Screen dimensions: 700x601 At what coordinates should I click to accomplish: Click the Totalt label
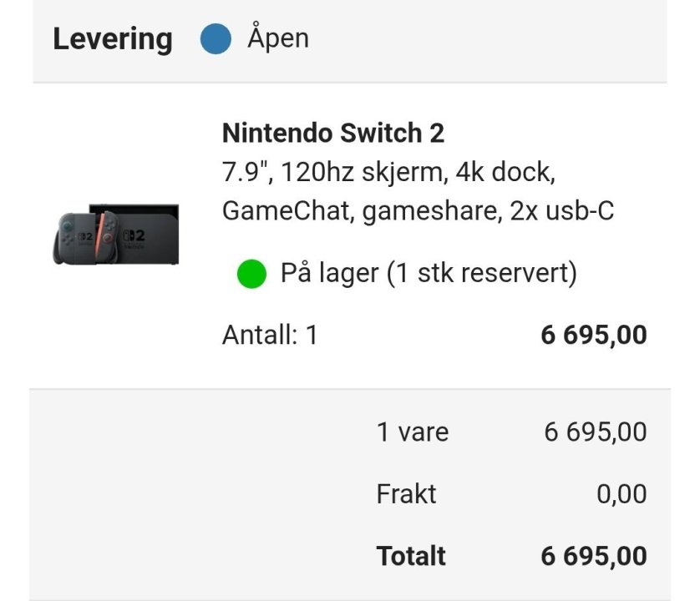(x=409, y=556)
